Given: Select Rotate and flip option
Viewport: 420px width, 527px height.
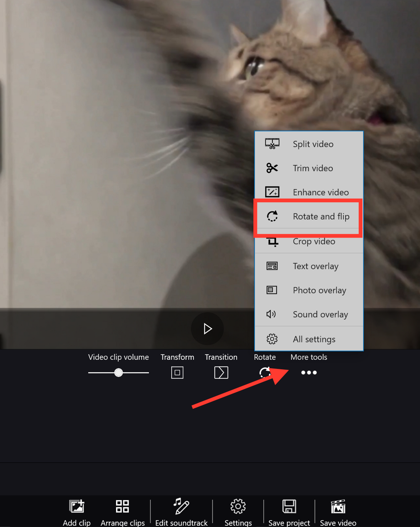Looking at the screenshot, I should pyautogui.click(x=309, y=216).
